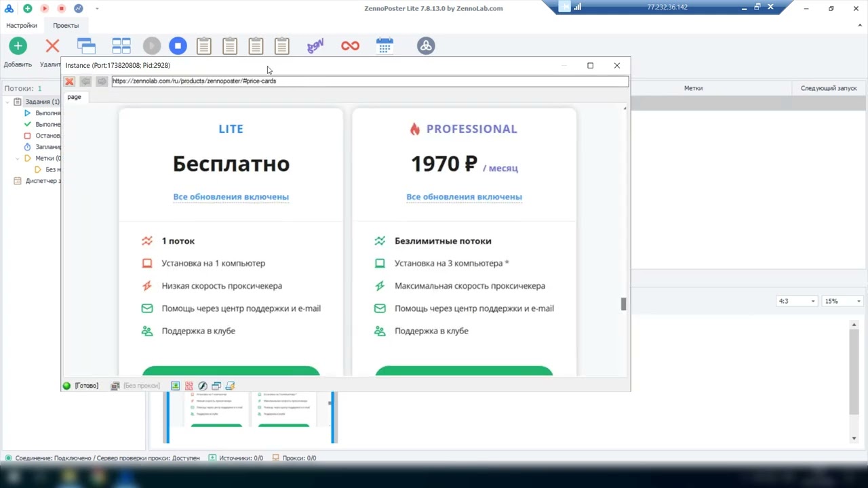The image size is (868, 488).
Task: Click the red infinity loop icon
Action: (350, 46)
